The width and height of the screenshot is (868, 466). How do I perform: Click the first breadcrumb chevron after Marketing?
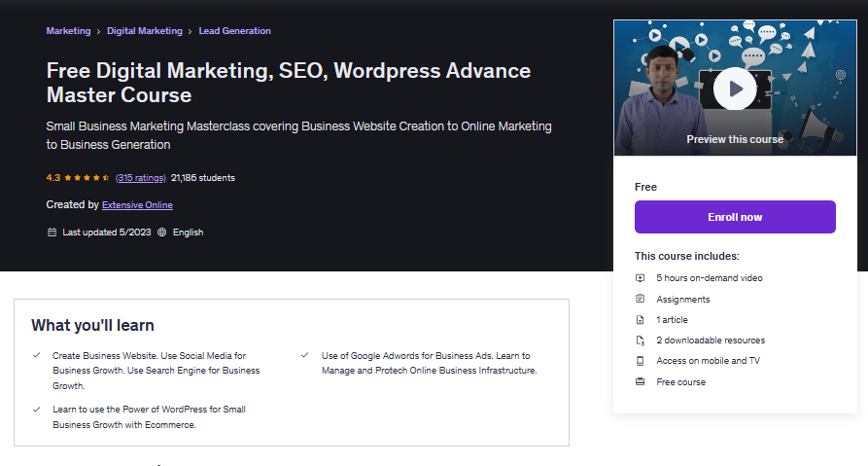pos(98,31)
